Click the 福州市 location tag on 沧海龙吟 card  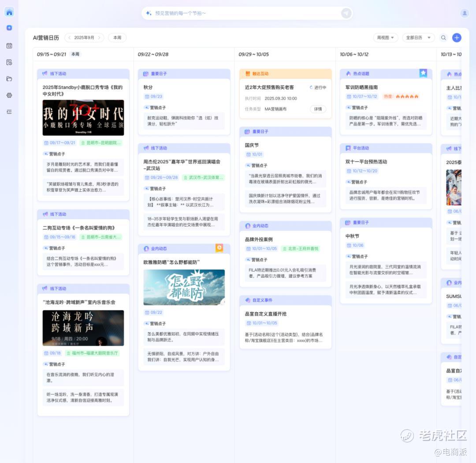92,353
